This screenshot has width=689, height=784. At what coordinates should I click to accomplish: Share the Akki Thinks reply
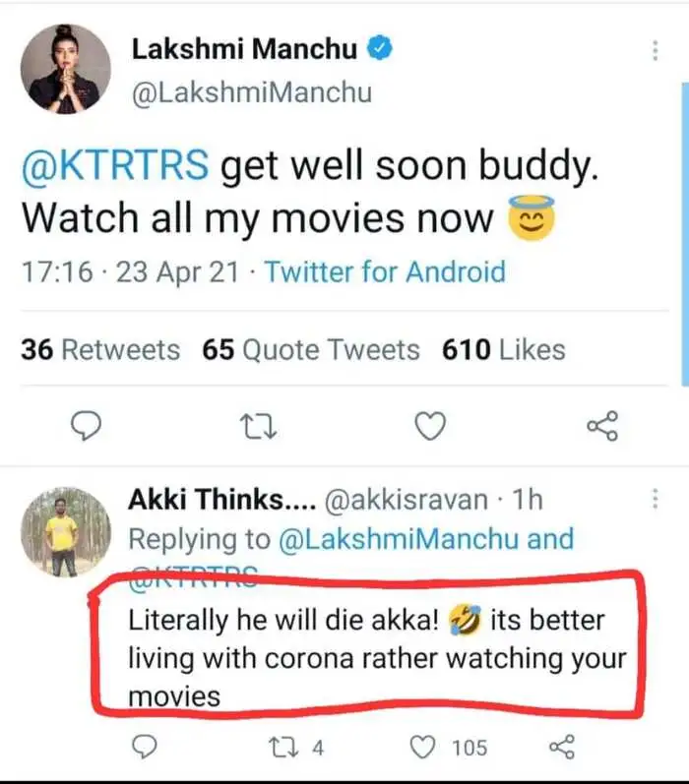561,749
